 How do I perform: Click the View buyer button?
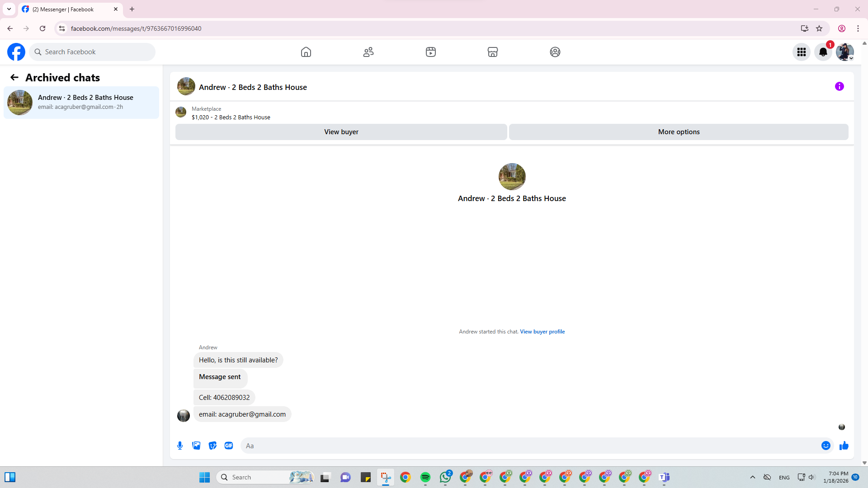tap(341, 132)
